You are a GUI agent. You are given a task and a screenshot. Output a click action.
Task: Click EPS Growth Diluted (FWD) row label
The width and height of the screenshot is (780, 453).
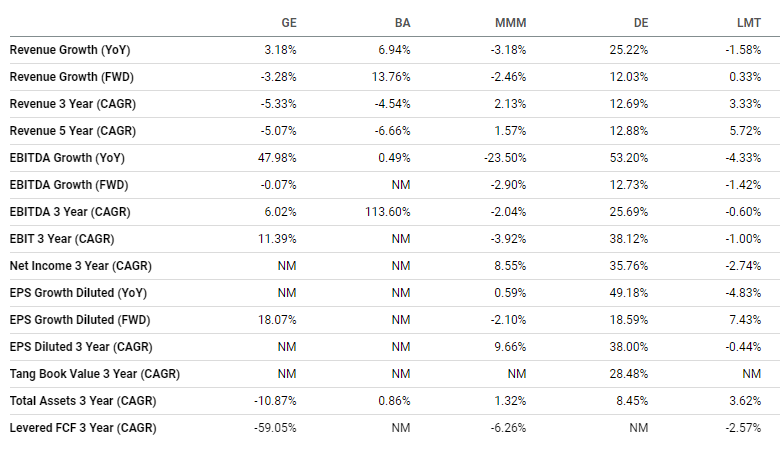coord(80,320)
